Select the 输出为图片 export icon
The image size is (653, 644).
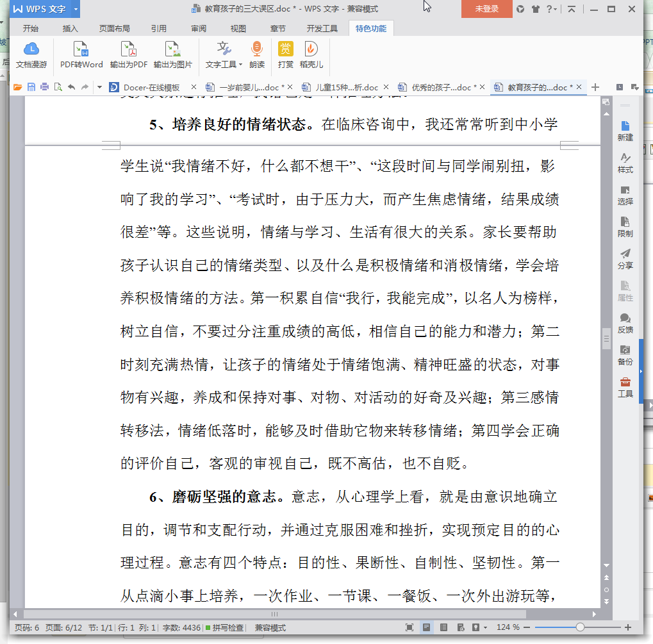point(172,54)
